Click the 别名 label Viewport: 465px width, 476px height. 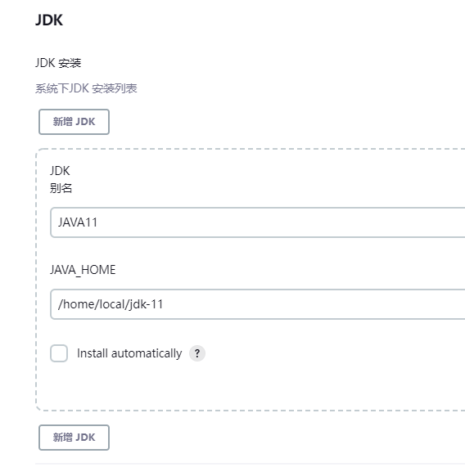[61, 188]
